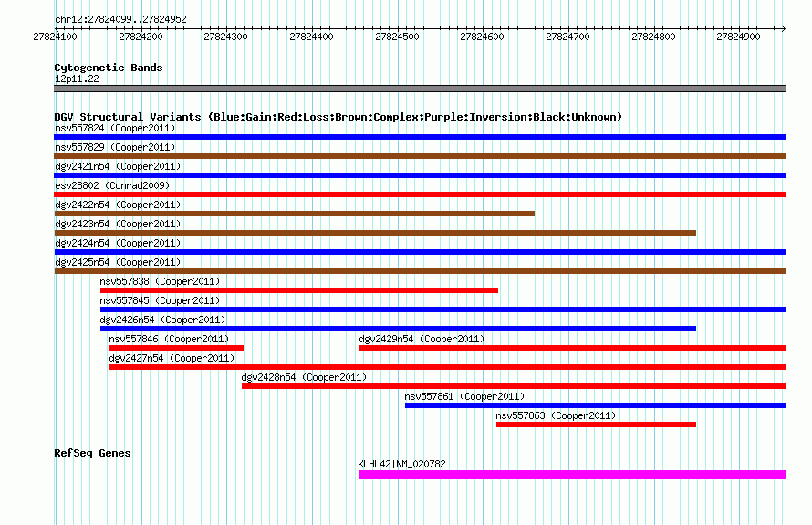Select the dgv2429n54 (Cooper2011) label

tap(422, 339)
